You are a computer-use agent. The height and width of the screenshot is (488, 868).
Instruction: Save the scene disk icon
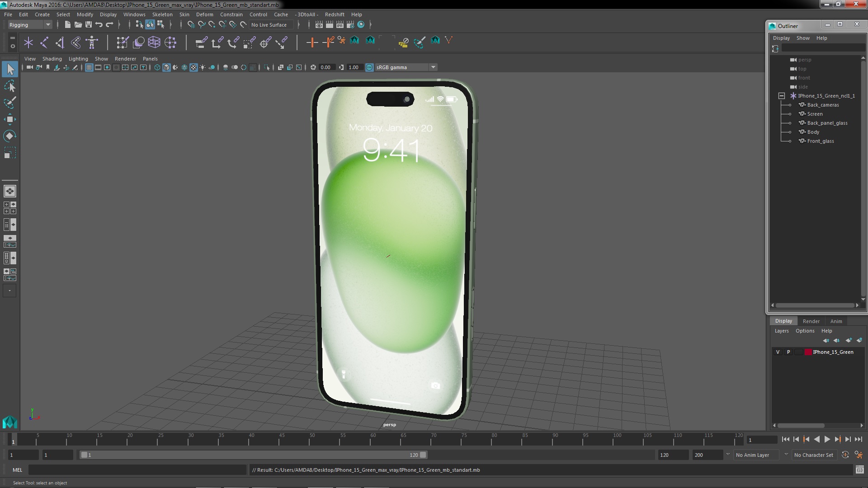pyautogui.click(x=89, y=25)
